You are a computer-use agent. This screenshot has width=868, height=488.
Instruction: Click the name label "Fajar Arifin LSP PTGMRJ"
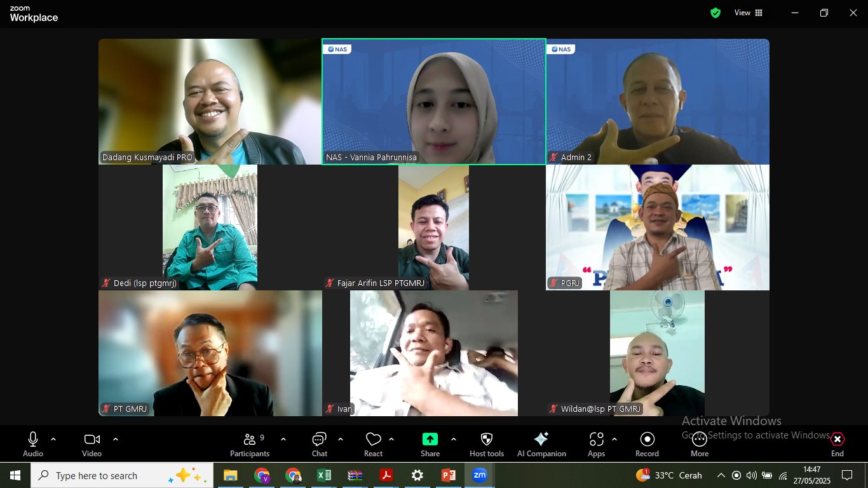click(381, 283)
